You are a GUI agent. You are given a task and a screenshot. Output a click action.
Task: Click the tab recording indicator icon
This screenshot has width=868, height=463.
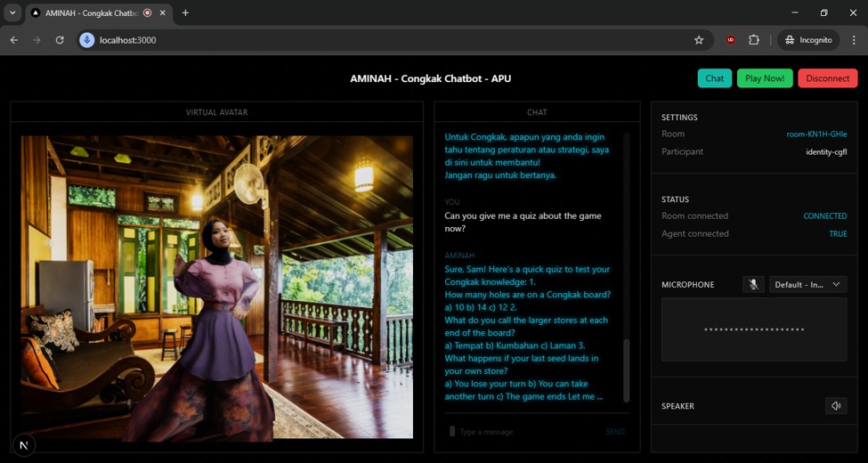147,12
